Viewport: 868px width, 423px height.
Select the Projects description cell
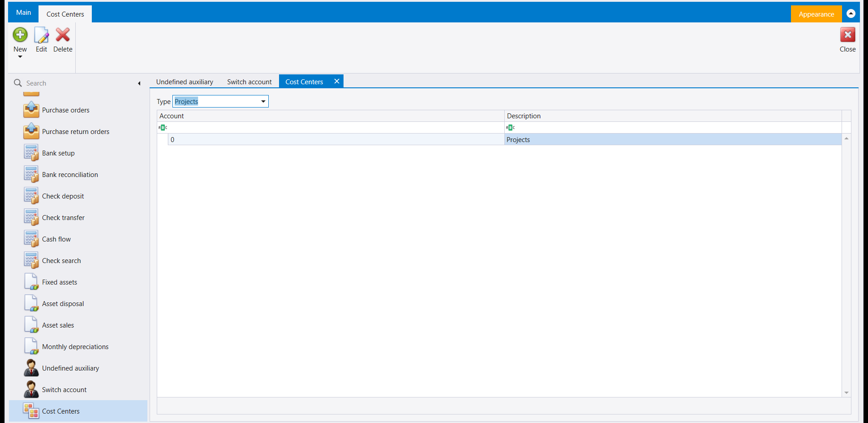(673, 139)
